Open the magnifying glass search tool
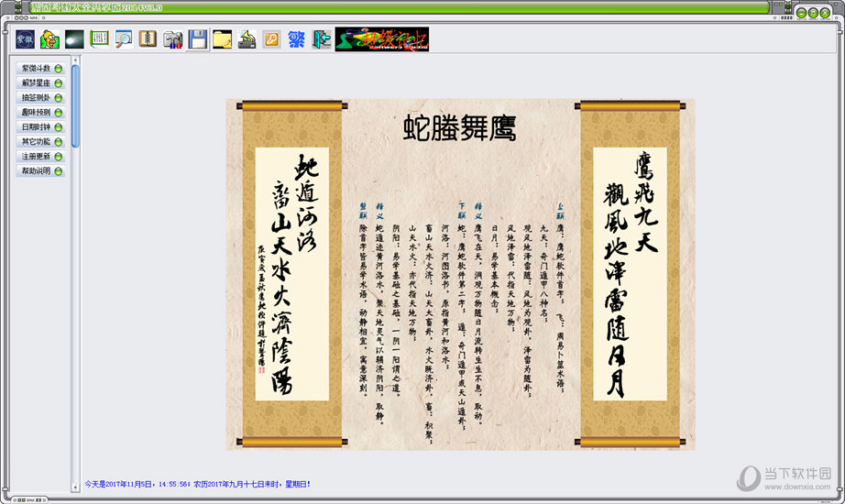The height and width of the screenshot is (504, 845). pyautogui.click(x=124, y=39)
